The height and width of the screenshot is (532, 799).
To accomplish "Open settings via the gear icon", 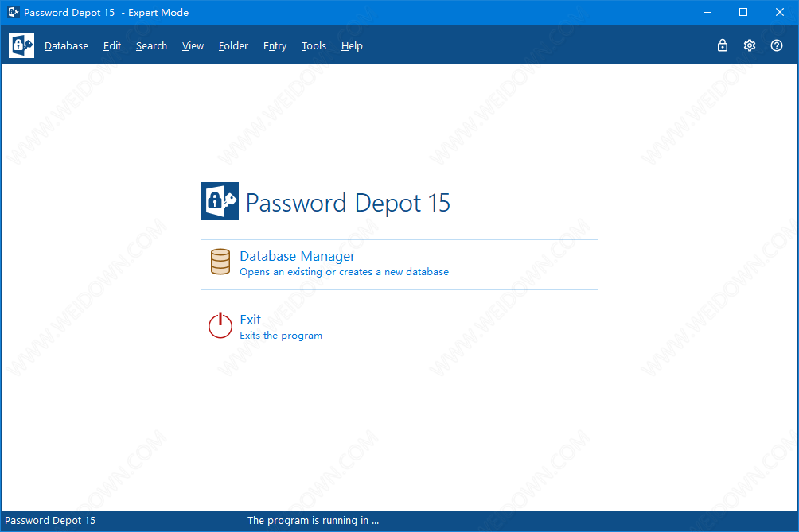I will click(749, 45).
